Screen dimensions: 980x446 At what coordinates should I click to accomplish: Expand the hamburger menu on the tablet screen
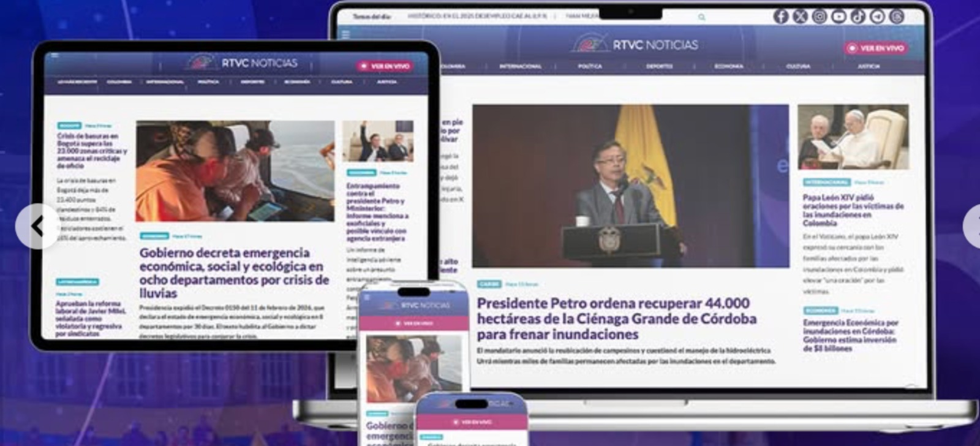(55, 56)
